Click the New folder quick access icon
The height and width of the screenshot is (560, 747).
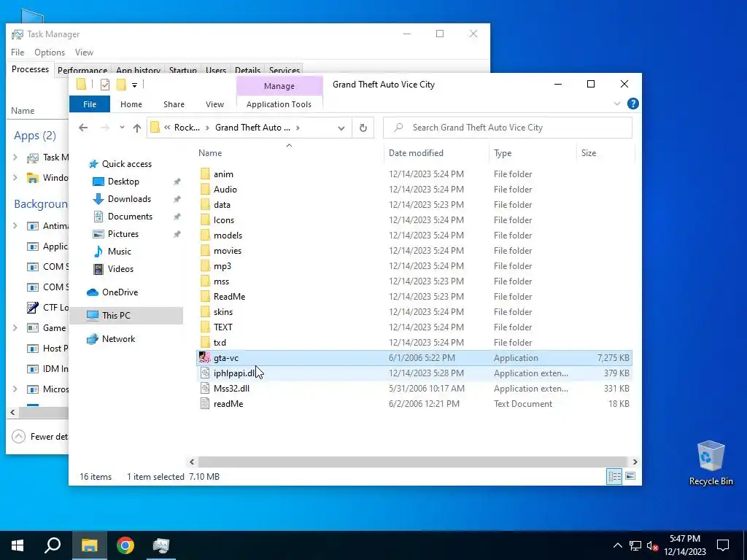click(121, 85)
